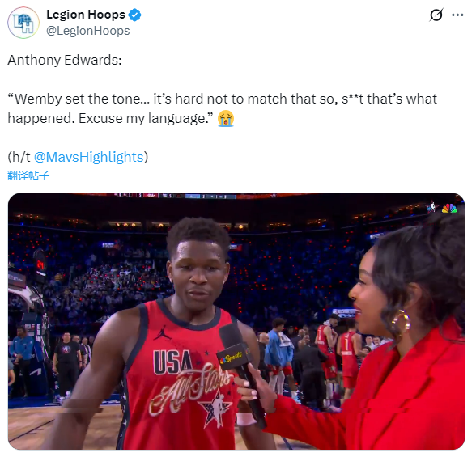Click the Jordan Jumpman logo on jersey
Image resolution: width=476 pixels, height=457 pixels.
[x=163, y=332]
